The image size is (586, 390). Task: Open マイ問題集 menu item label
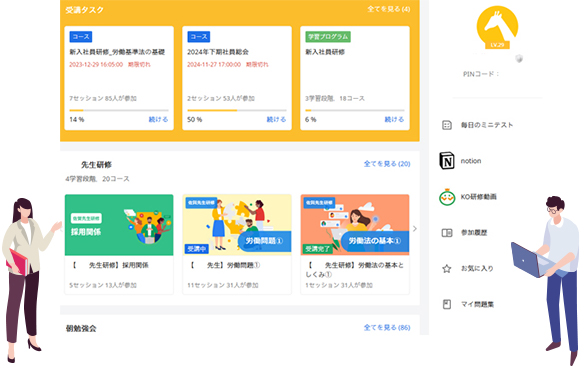coord(477,304)
